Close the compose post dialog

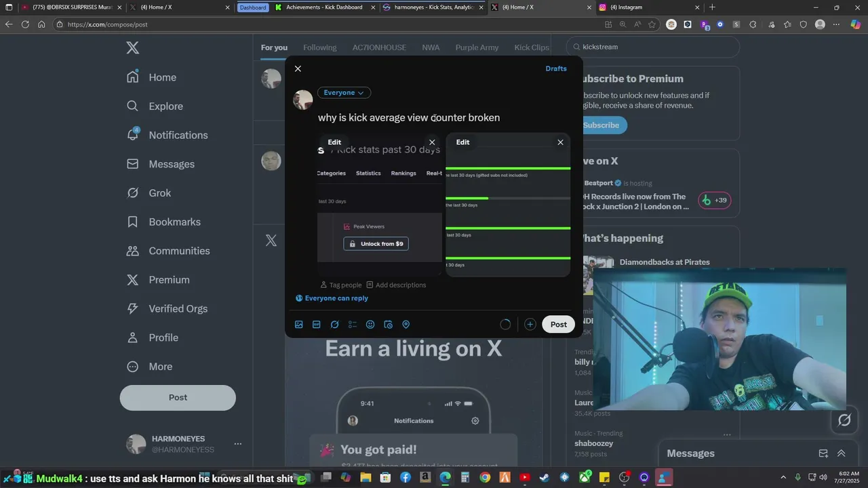[x=298, y=68]
